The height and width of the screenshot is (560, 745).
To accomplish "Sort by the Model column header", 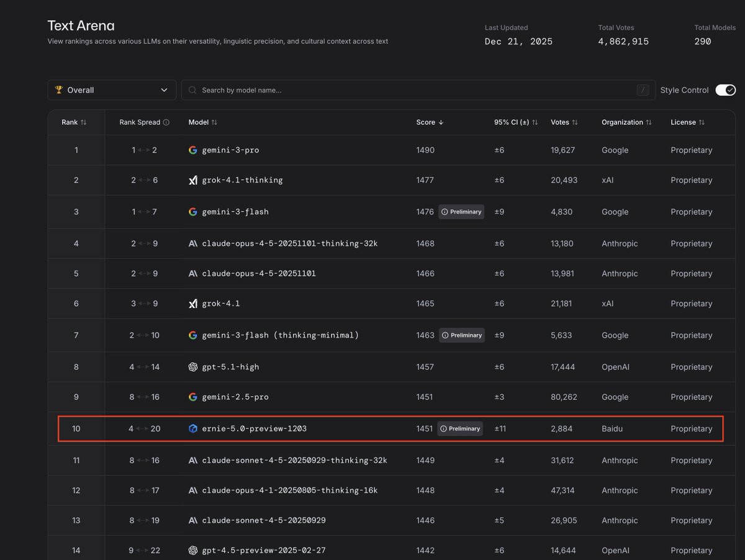I will coord(203,122).
